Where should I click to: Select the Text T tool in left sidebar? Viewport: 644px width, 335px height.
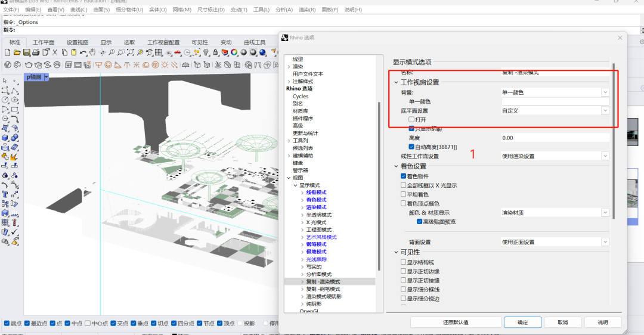coord(5,194)
